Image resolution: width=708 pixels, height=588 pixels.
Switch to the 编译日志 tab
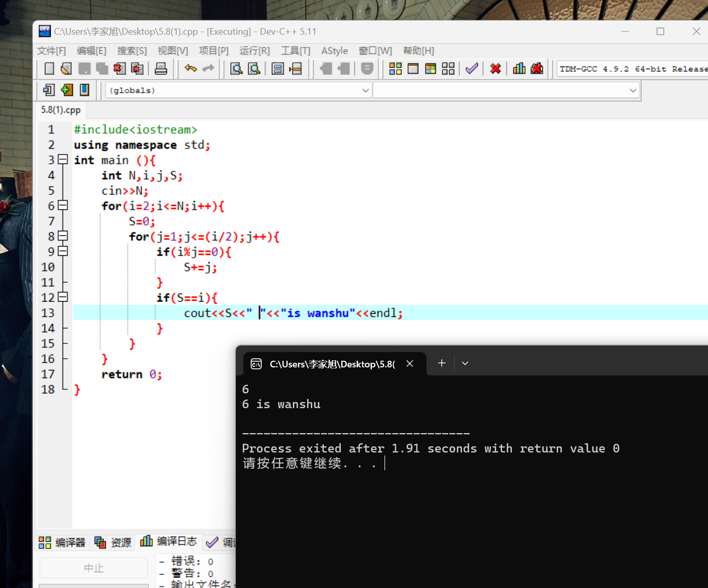pos(169,542)
